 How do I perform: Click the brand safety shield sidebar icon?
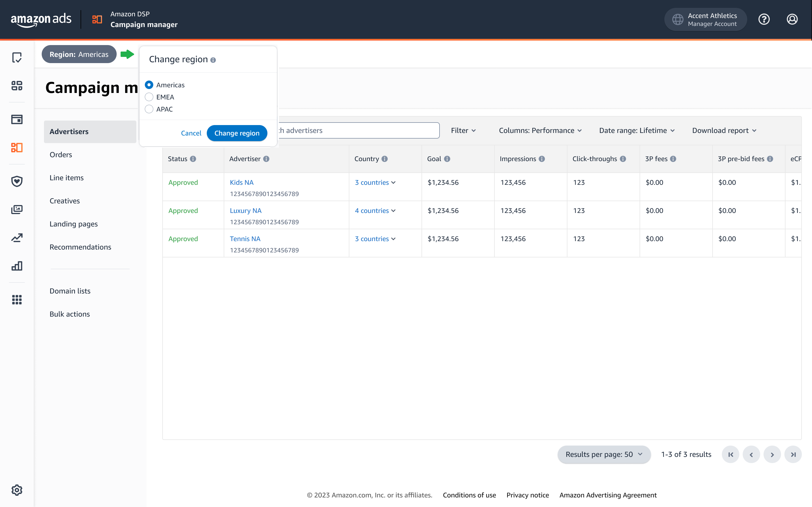(17, 181)
